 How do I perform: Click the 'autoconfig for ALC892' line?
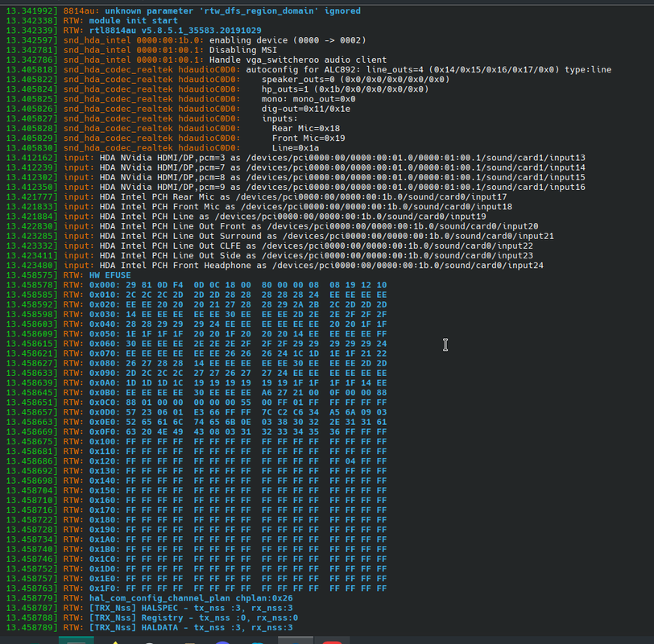click(x=308, y=69)
